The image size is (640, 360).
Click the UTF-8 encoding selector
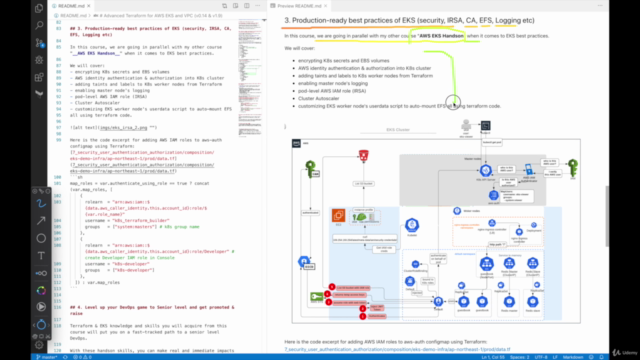[541, 357]
